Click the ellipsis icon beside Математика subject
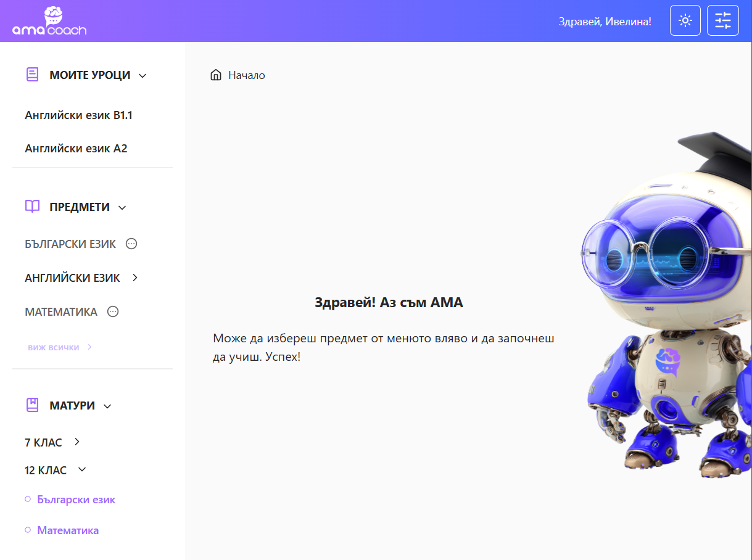The width and height of the screenshot is (752, 560). 113,311
